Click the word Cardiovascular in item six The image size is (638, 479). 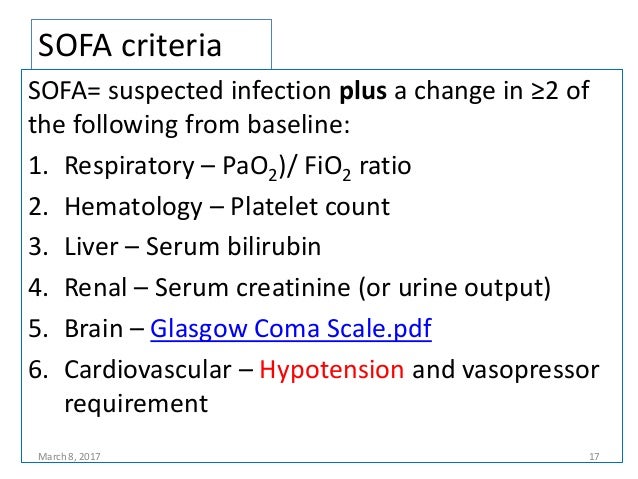click(148, 370)
